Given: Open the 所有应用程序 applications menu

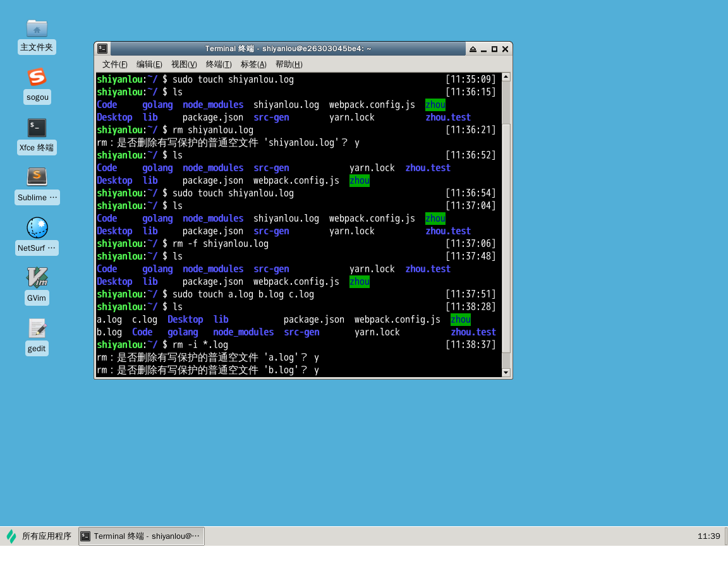Looking at the screenshot, I should click(39, 536).
